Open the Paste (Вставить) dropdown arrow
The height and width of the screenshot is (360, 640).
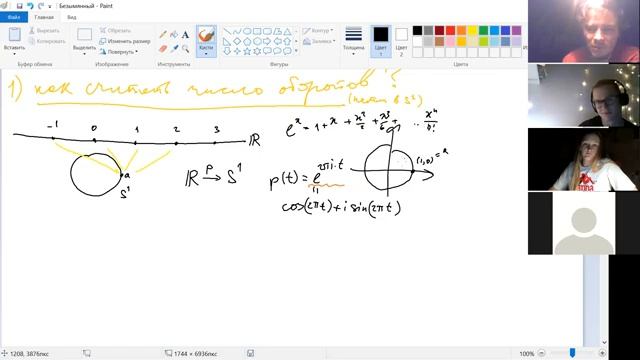pyautogui.click(x=14, y=54)
